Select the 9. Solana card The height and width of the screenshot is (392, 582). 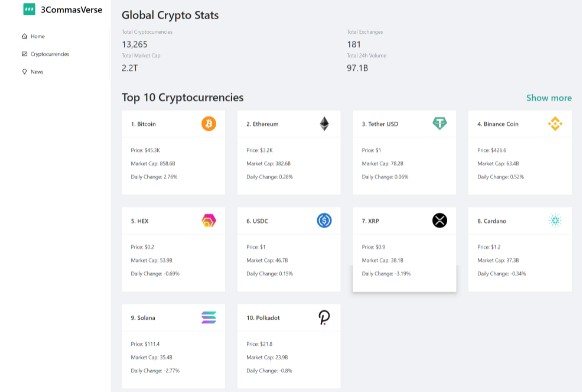point(173,346)
